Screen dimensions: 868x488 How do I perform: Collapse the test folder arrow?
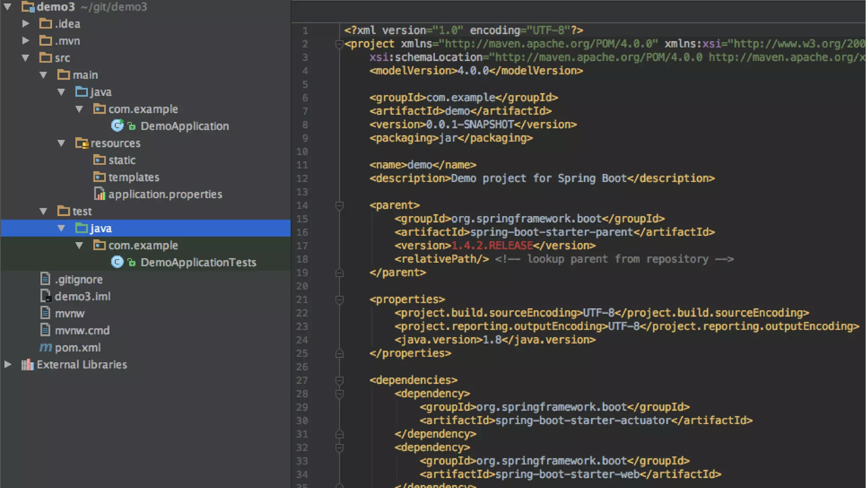click(43, 211)
